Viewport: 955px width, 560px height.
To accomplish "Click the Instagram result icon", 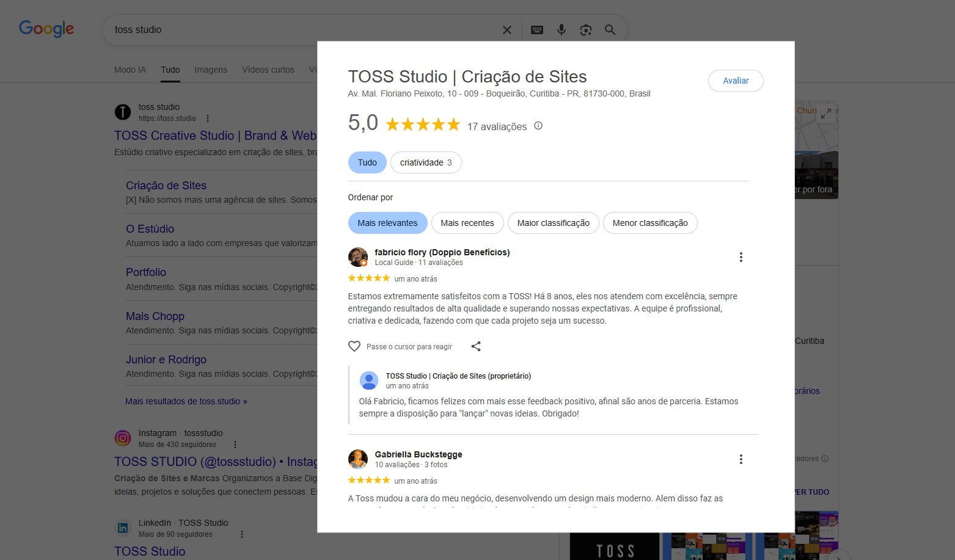I will 123,438.
